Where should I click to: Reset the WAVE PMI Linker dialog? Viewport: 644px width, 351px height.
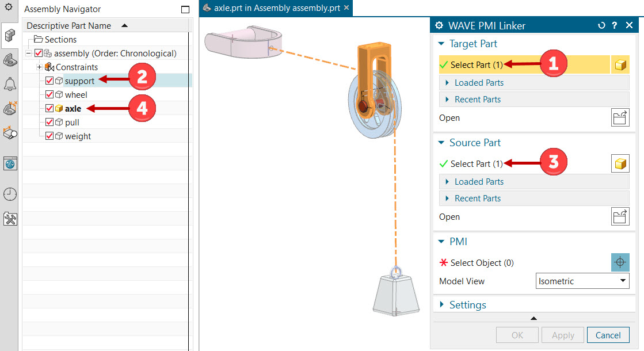click(x=602, y=25)
